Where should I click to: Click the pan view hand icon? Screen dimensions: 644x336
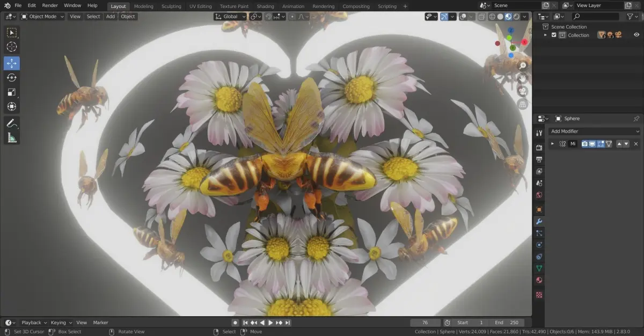(x=523, y=78)
